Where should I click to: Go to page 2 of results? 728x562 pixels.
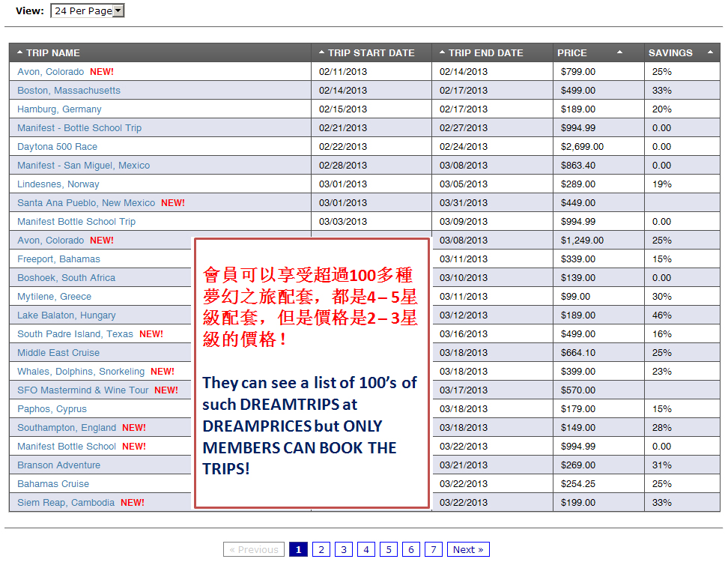321,549
